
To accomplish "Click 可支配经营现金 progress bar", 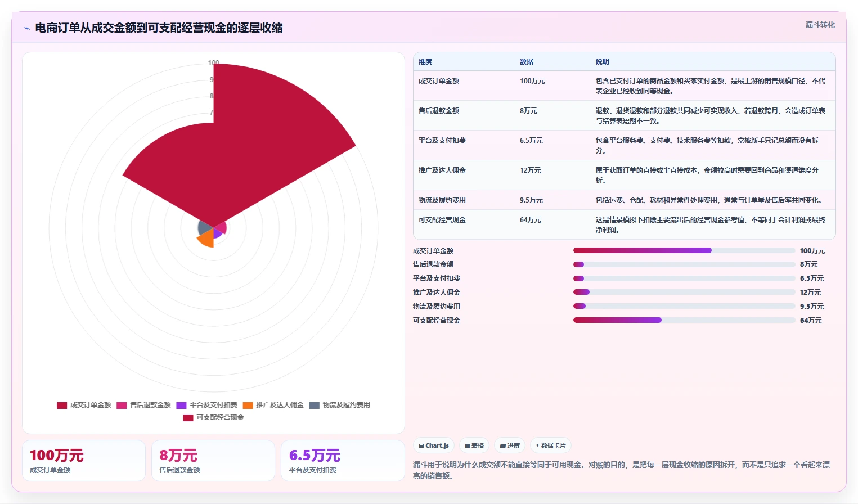I will click(x=684, y=320).
